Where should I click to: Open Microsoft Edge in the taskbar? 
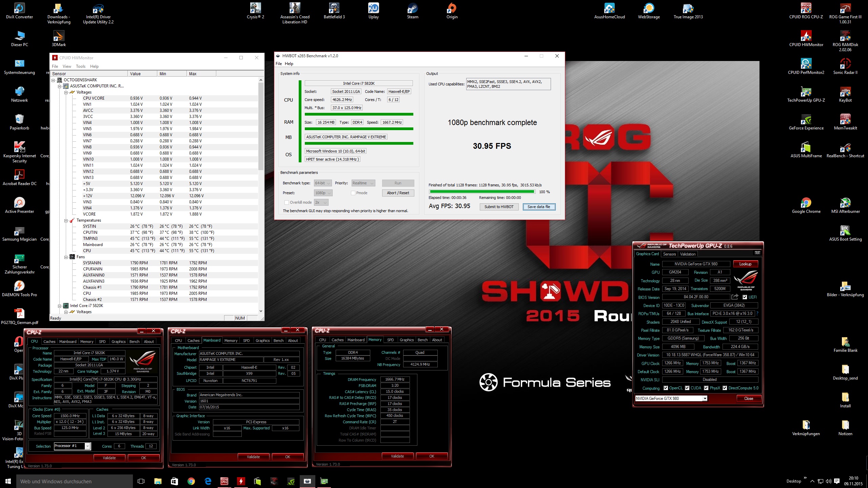pos(208,481)
